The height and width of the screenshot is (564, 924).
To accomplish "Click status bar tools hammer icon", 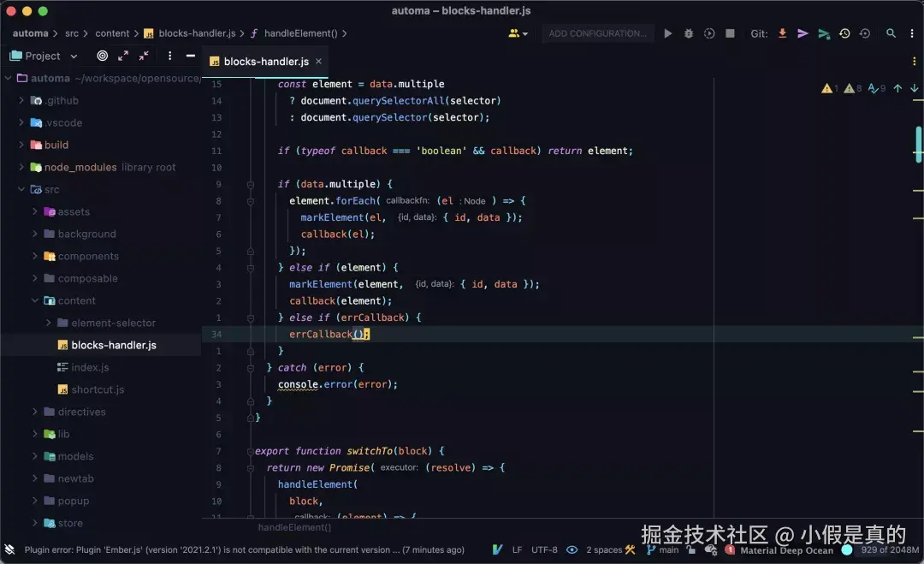I will pyautogui.click(x=630, y=549).
